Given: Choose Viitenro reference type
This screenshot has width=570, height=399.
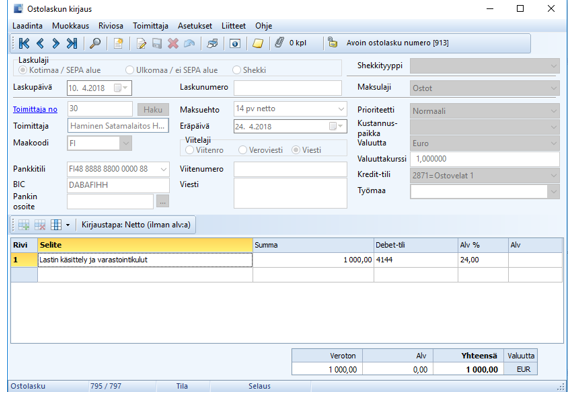Looking at the screenshot, I should pyautogui.click(x=189, y=150).
